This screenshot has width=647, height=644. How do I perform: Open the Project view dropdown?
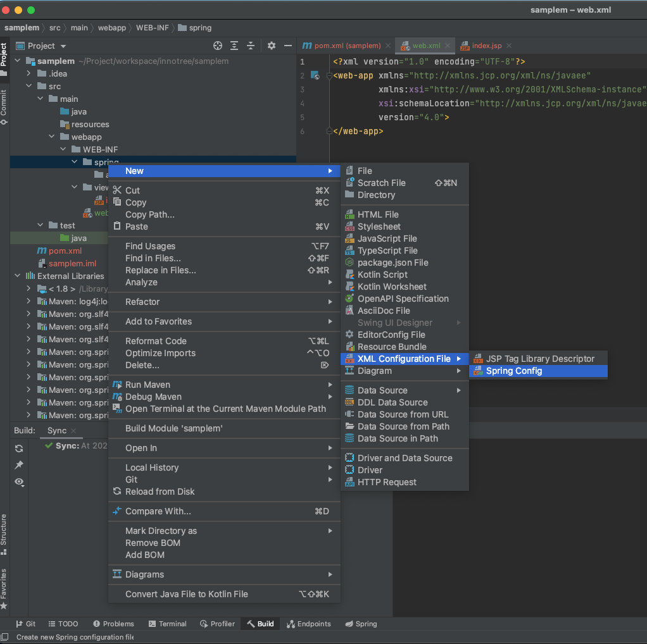(x=63, y=46)
